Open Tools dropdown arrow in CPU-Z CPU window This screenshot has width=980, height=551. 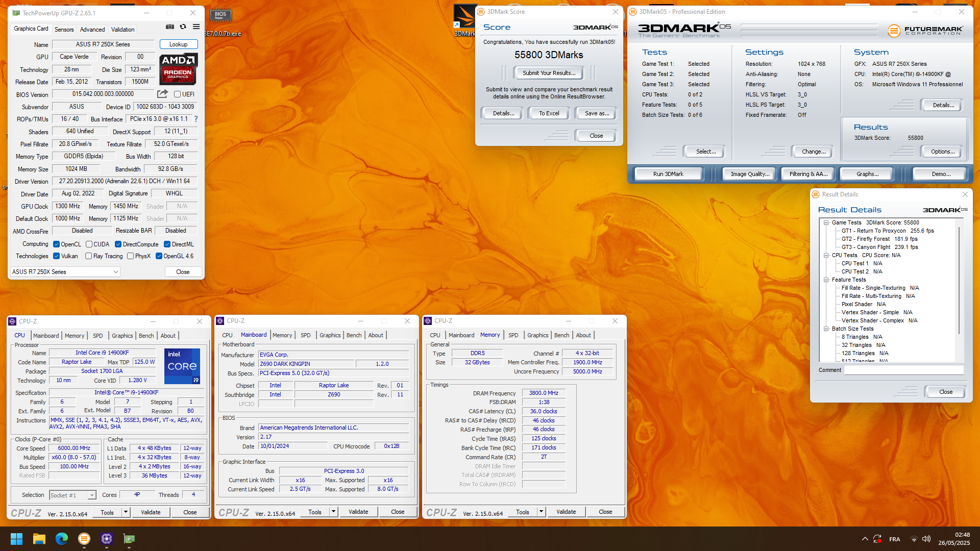126,512
